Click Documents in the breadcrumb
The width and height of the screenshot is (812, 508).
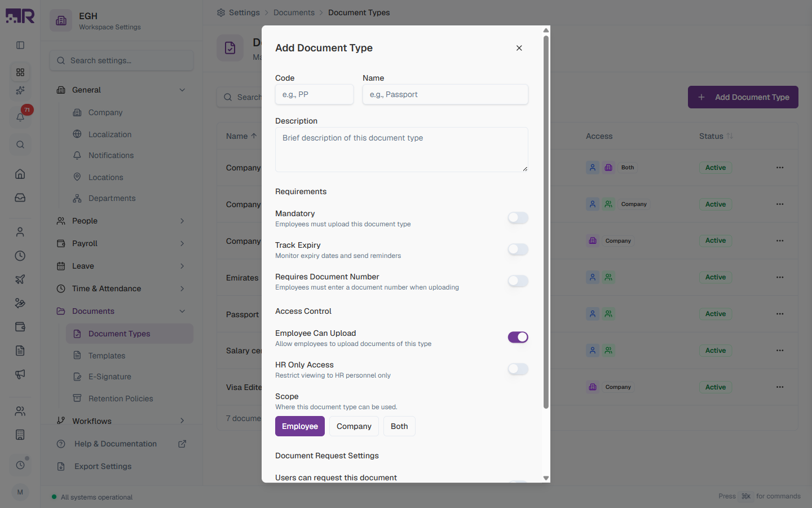click(x=294, y=12)
